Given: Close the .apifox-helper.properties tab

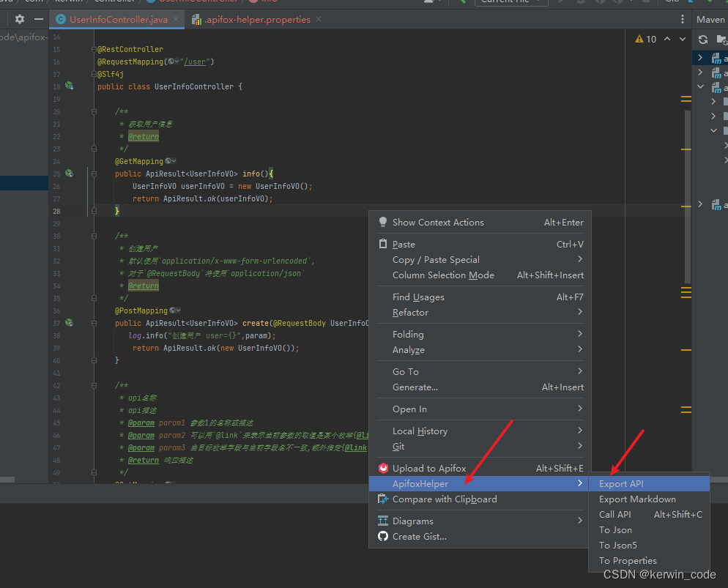Looking at the screenshot, I should click(319, 19).
